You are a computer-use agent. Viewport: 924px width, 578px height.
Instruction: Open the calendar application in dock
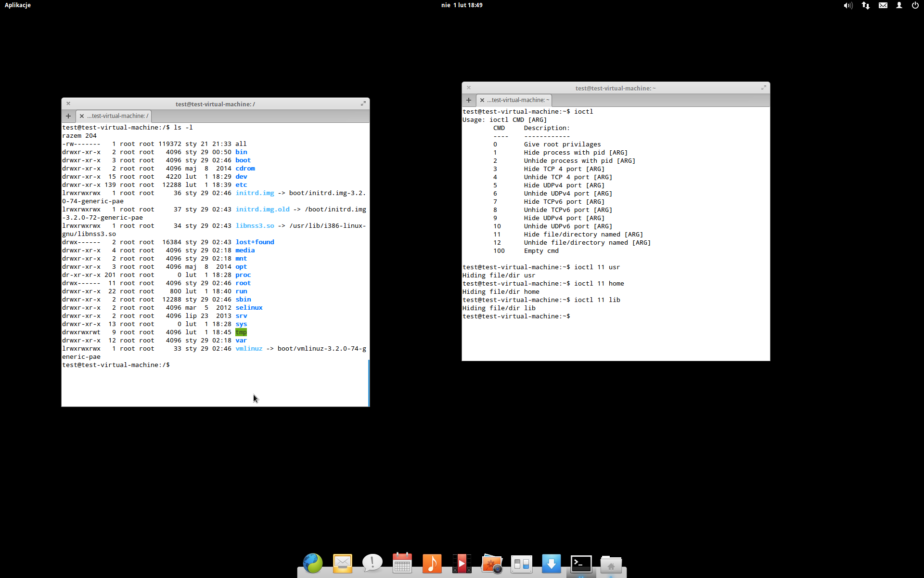pyautogui.click(x=402, y=563)
